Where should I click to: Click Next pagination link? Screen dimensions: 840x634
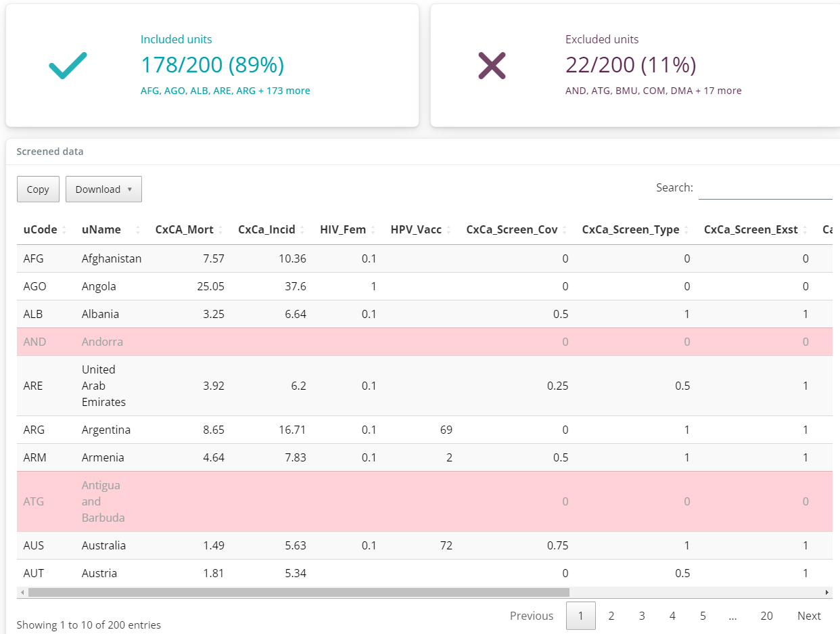tap(809, 616)
